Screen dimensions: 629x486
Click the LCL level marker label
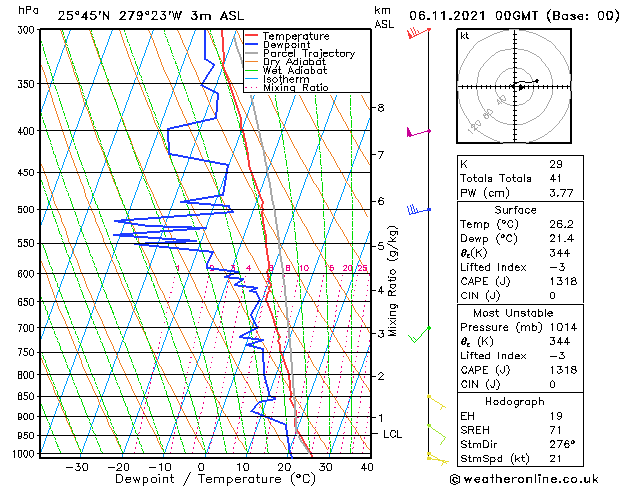click(x=392, y=434)
